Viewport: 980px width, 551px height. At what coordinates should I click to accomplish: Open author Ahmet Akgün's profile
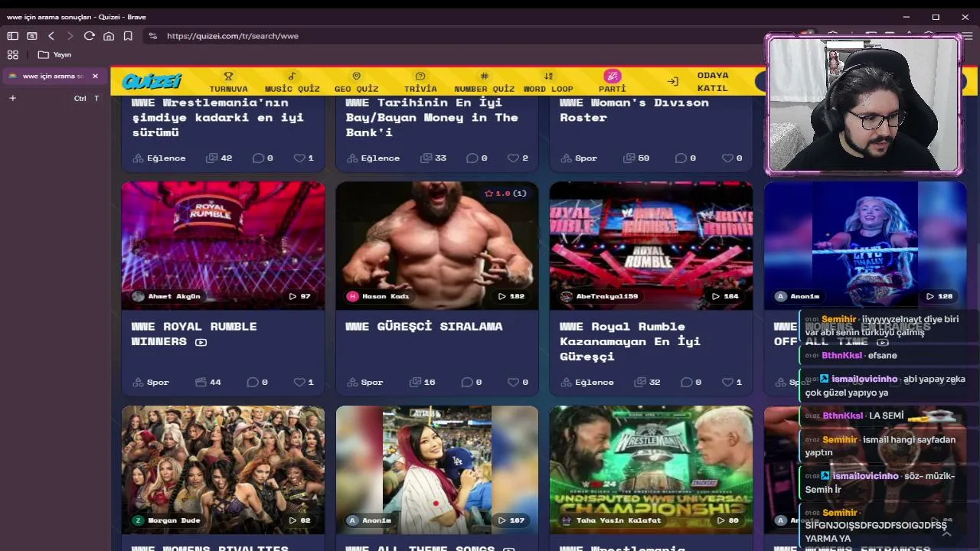[x=166, y=296]
